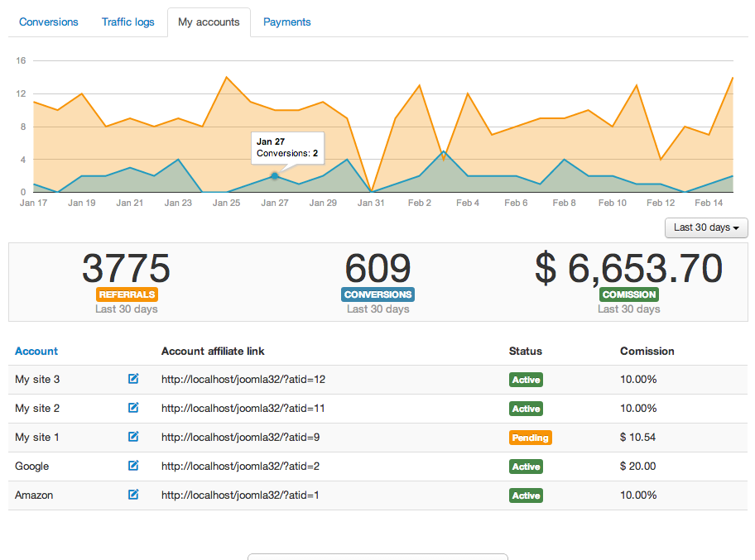Click the Active badge for My site 3

click(526, 379)
